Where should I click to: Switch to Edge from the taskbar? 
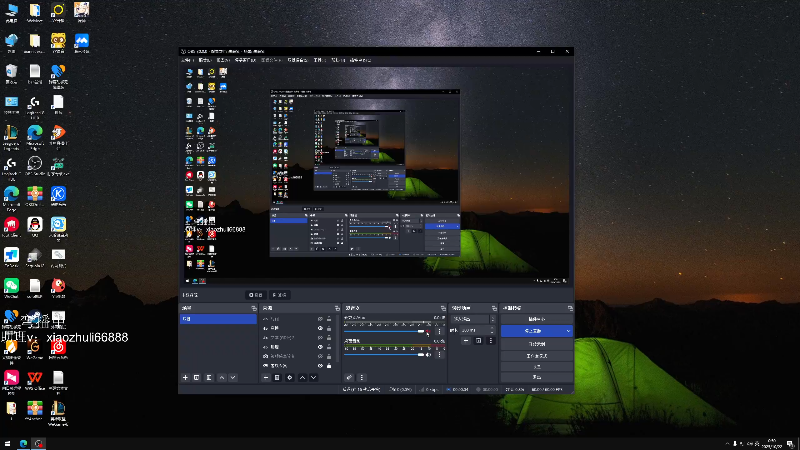(23, 444)
